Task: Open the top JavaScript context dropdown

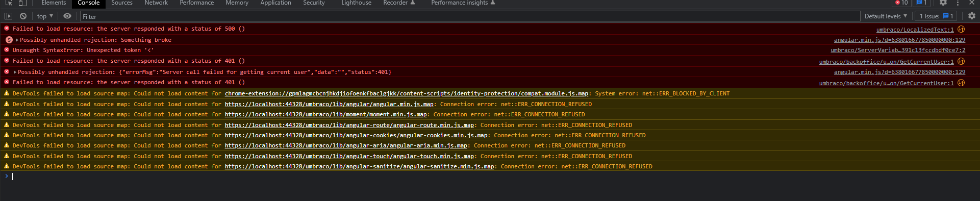Action: point(45,16)
